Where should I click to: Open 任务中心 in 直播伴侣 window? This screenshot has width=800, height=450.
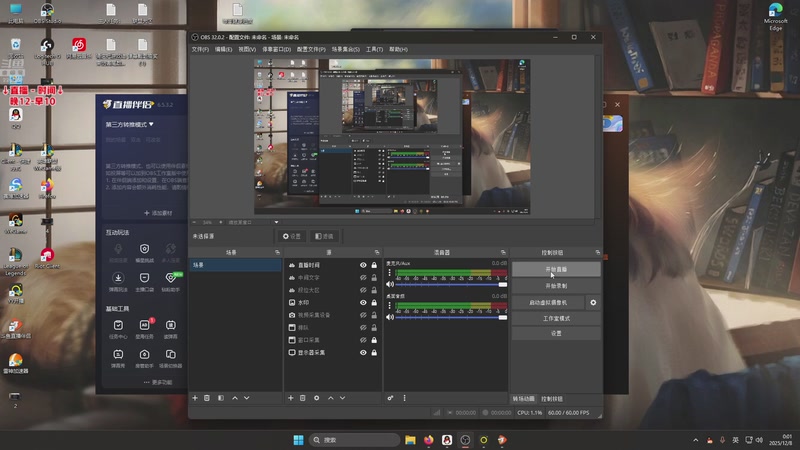tap(118, 329)
